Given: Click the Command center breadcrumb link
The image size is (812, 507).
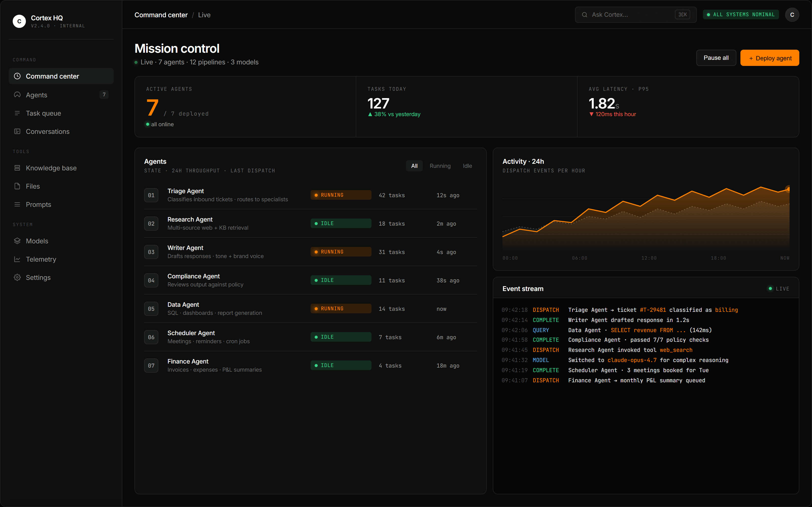Looking at the screenshot, I should pyautogui.click(x=161, y=15).
